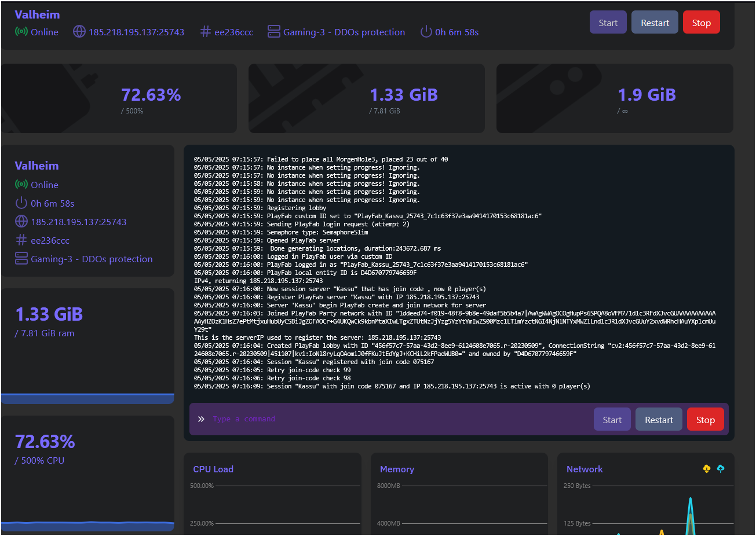Click the console line 'Registering lobby'

(x=260, y=208)
